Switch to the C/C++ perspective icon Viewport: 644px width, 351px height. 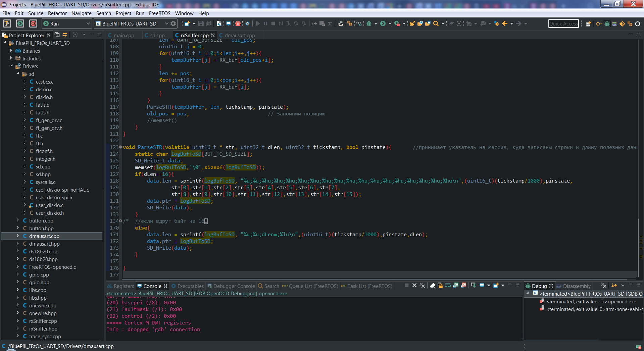click(599, 24)
